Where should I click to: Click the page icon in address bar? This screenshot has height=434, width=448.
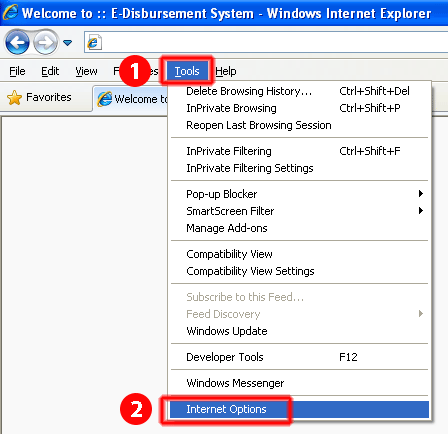click(94, 43)
